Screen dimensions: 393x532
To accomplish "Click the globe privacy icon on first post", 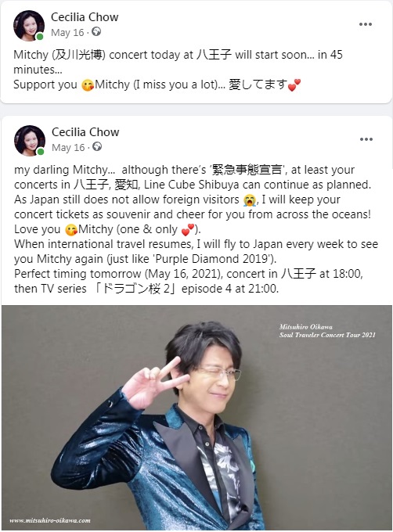I will pos(96,32).
